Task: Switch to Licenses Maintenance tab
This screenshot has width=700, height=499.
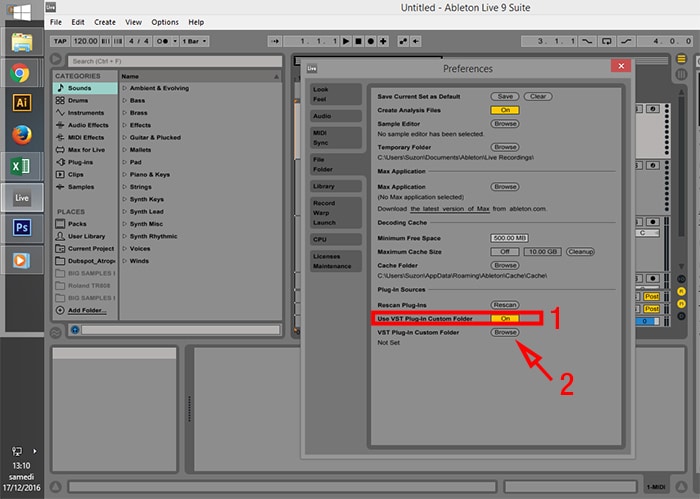Action: coord(335,261)
